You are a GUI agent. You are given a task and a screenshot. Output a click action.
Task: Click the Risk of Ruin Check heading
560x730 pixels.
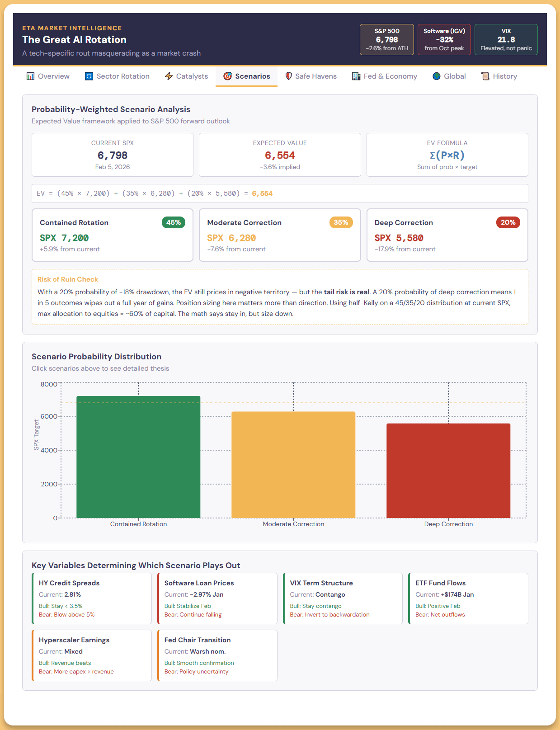(68, 279)
